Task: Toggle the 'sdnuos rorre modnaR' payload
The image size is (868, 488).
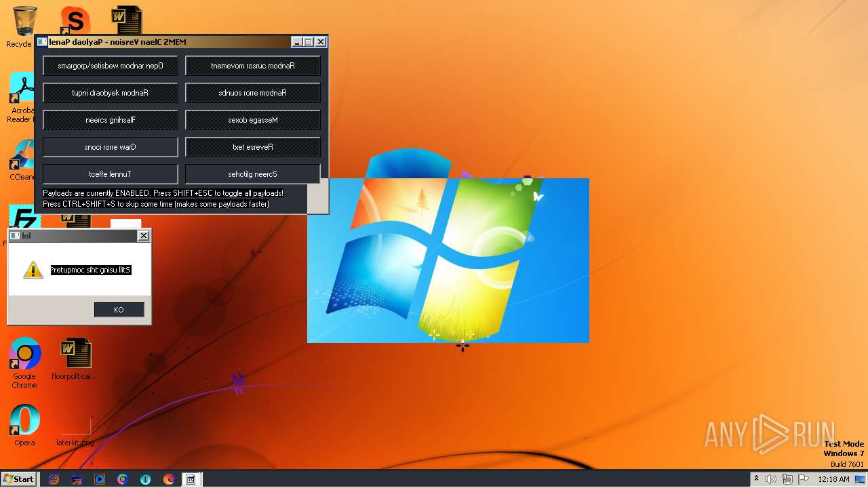Action: [x=253, y=93]
